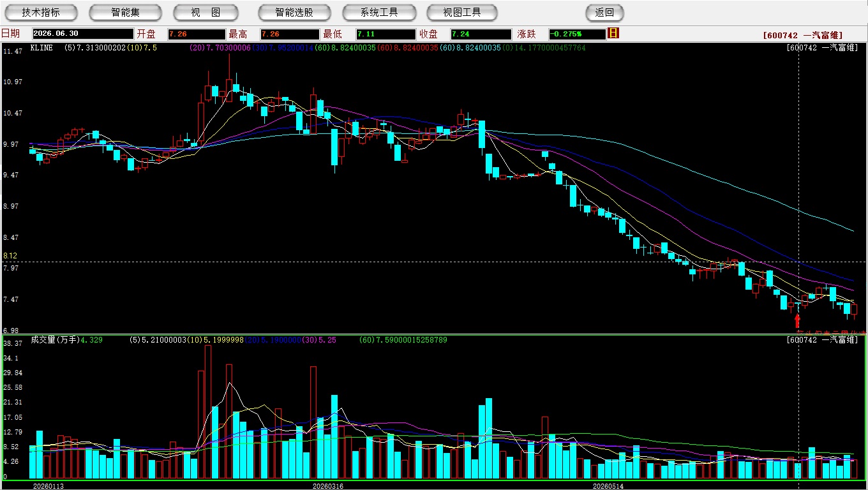Open the 视图 menu button
Viewport: 868px width, 490px height.
point(206,13)
